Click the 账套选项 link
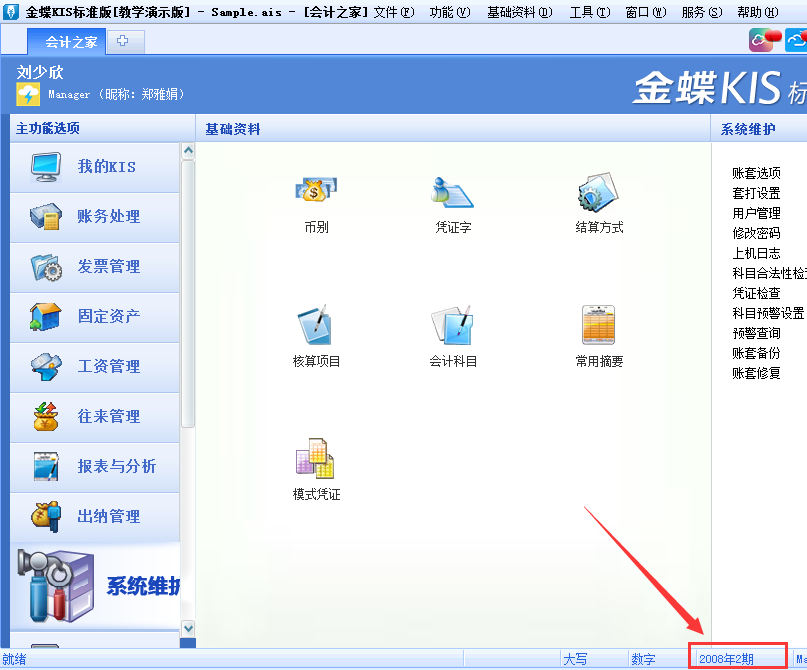The image size is (807, 670). tap(756, 173)
